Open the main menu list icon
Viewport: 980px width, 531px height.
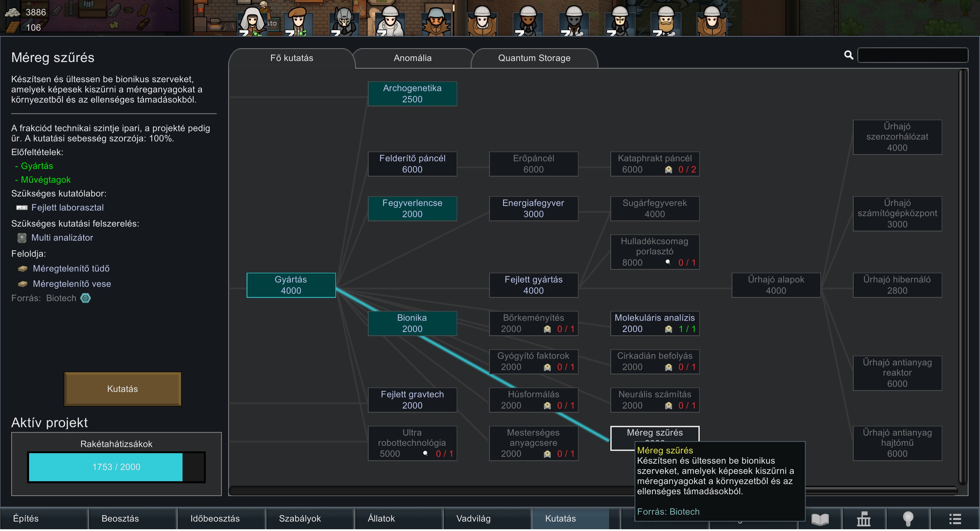(954, 520)
